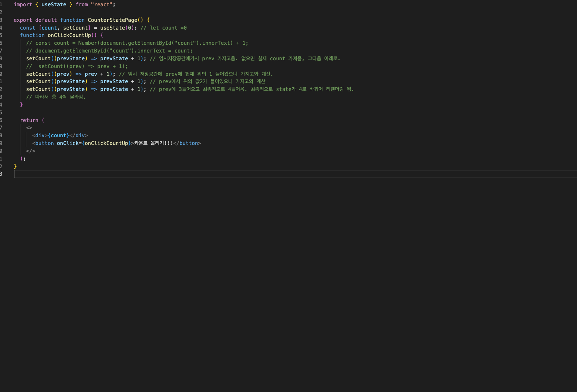The image size is (577, 392).
Task: Click the comment starting 'prev에 3들어오고'
Action: point(252,89)
